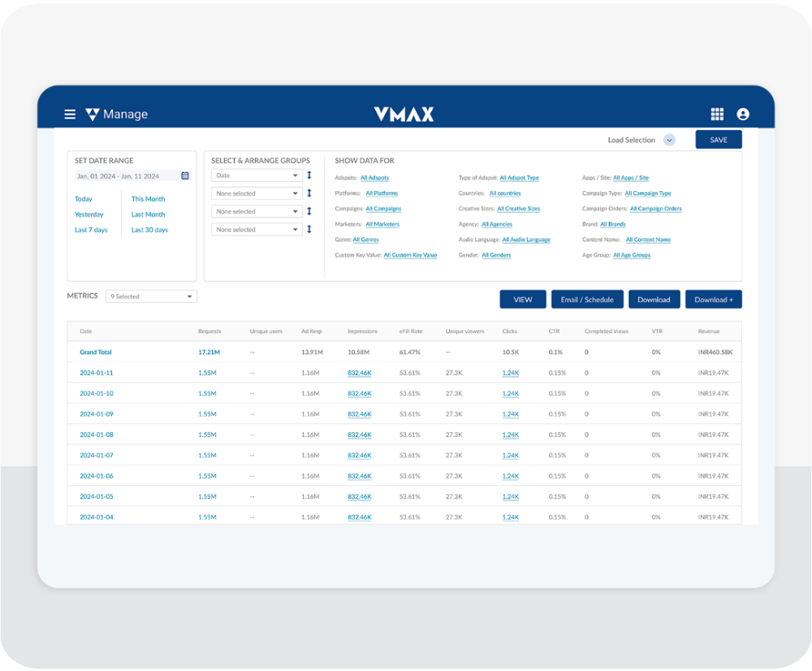The width and height of the screenshot is (812, 671).
Task: Click the reorder arrow beside the fourth group dropdown
Action: click(309, 229)
